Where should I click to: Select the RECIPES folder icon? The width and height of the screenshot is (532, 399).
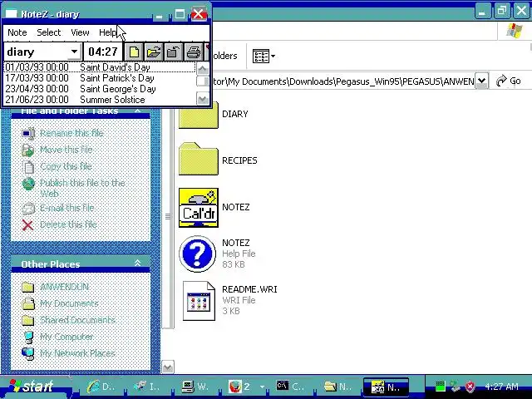[x=199, y=160]
